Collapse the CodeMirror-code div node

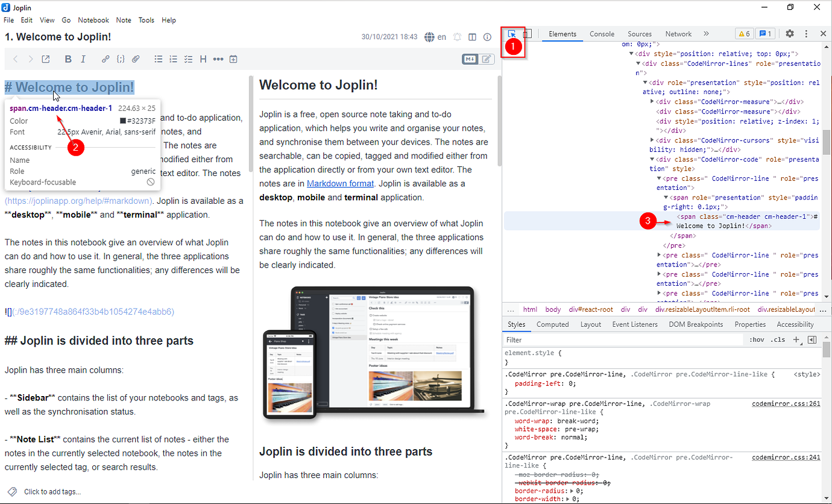pyautogui.click(x=652, y=160)
